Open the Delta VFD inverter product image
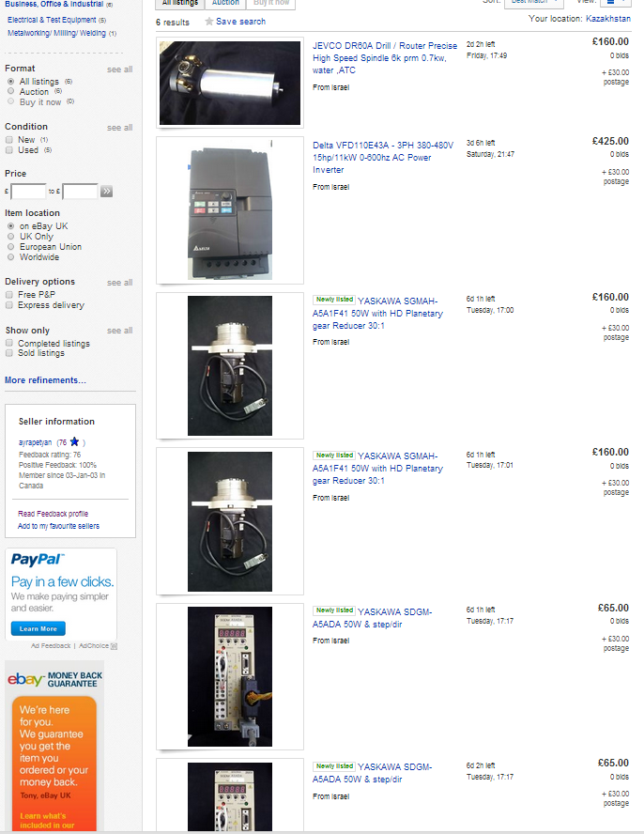Image resolution: width=644 pixels, height=834 pixels. pos(230,210)
